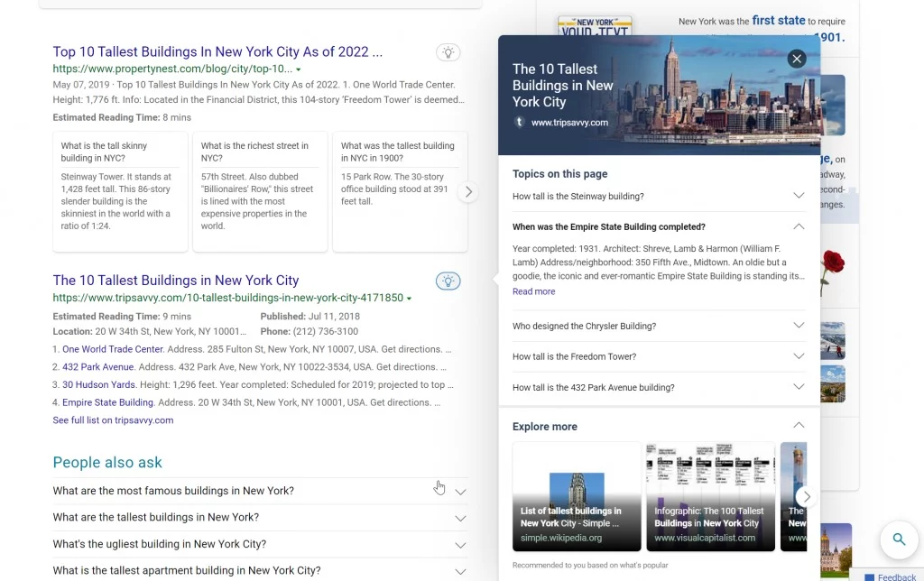Expand 'Who designed the Chrysler Building?'
This screenshot has width=924, height=581.
tap(799, 326)
